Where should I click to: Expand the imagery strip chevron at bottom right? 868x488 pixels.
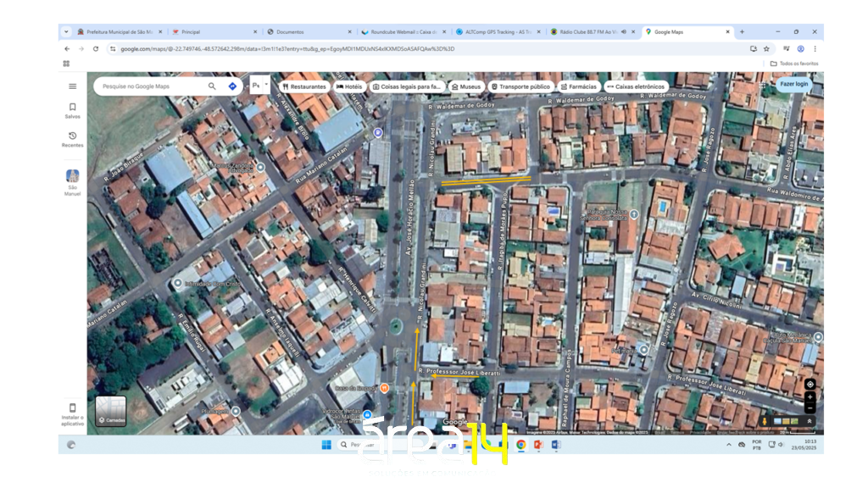click(809, 421)
